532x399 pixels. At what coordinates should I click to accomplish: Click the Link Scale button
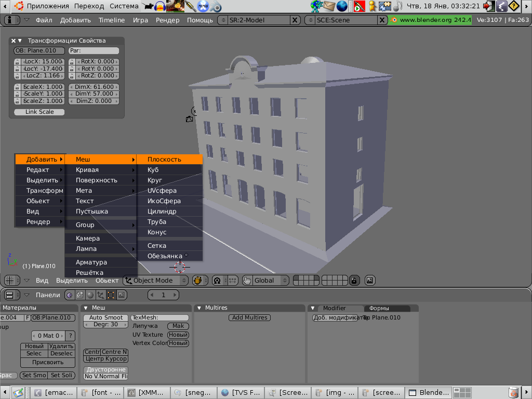tap(39, 112)
